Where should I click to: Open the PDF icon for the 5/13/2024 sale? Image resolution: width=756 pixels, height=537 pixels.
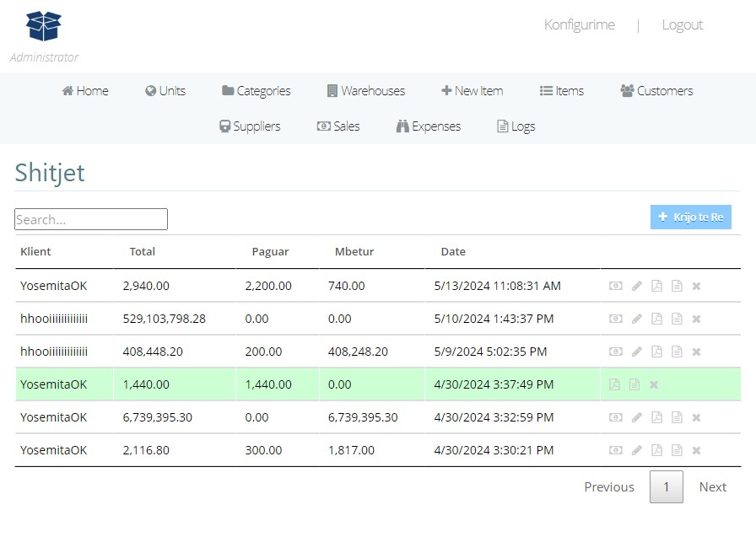[657, 286]
